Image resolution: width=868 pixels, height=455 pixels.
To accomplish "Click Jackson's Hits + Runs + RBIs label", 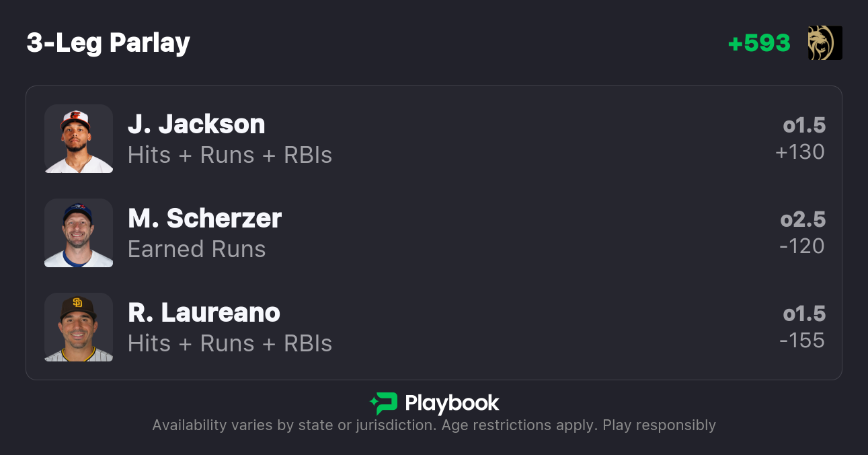I will (x=230, y=155).
